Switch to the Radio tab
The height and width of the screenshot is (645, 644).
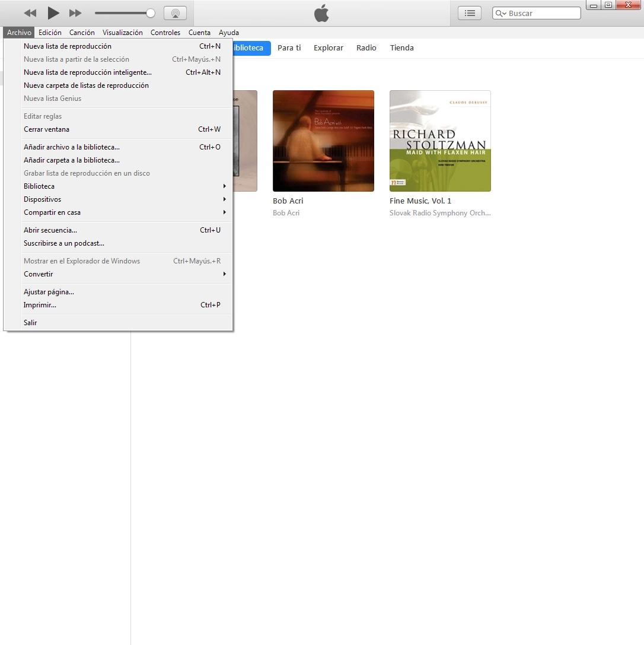pos(366,48)
